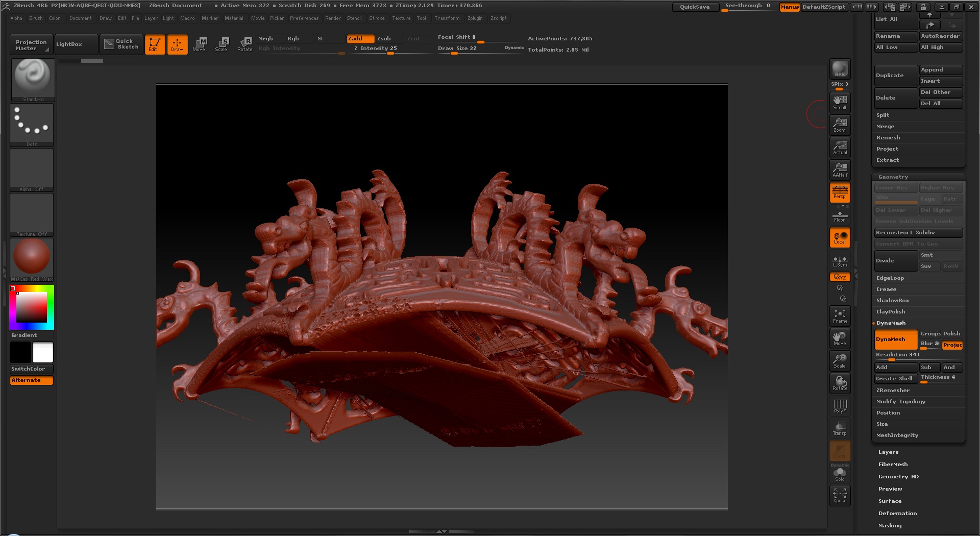This screenshot has height=536, width=980.
Task: Set canvas to Actual size
Action: coord(840,147)
